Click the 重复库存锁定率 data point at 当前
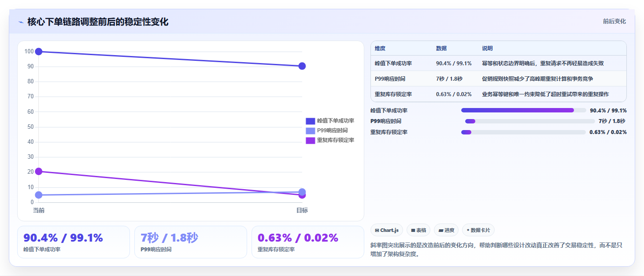Viewport: 644px width, 276px height. coord(39,172)
